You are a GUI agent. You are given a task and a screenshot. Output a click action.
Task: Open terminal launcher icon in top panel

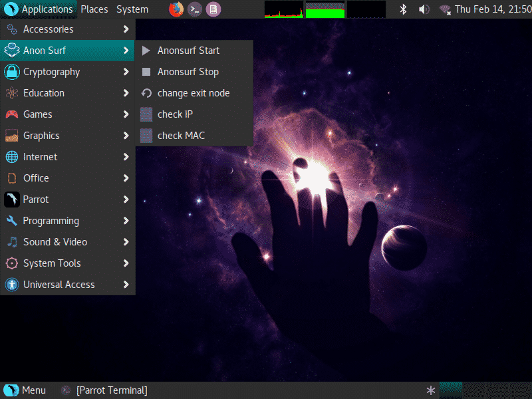(195, 9)
